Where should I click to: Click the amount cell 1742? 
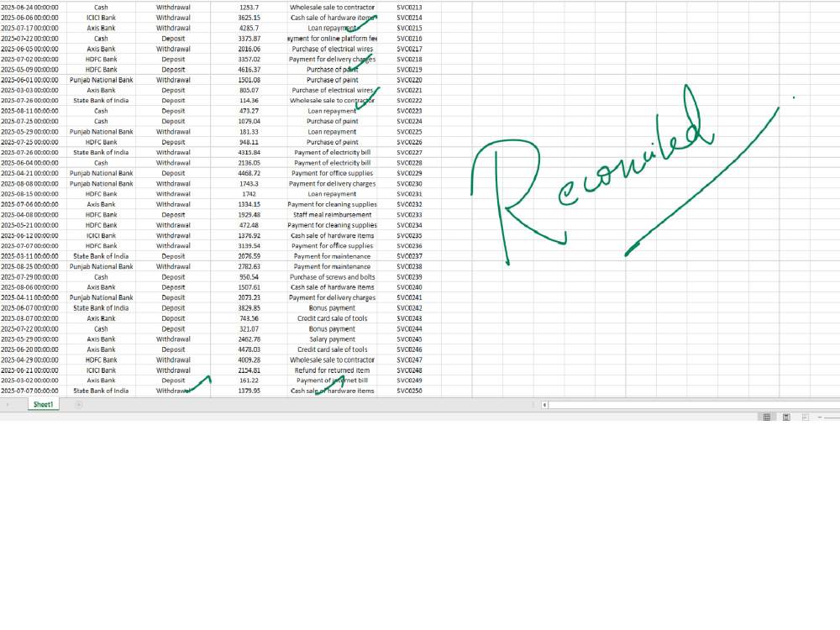coord(249,194)
